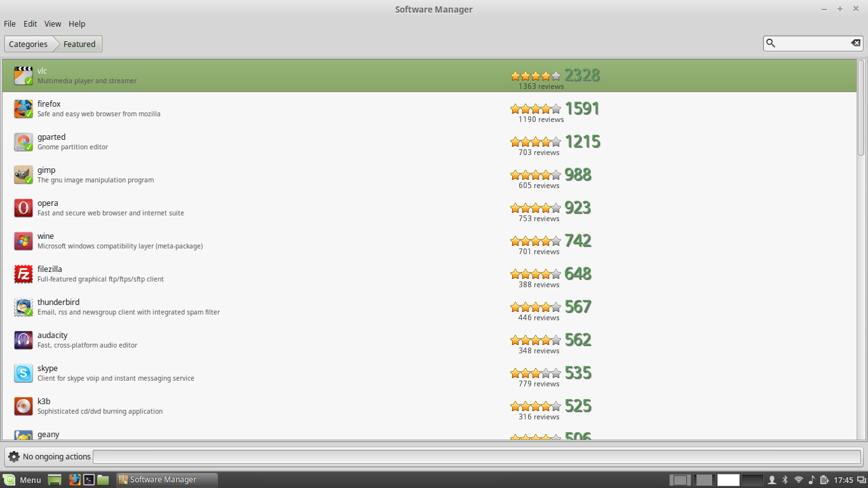Screen dimensions: 868x488
Task: Open the File menu
Action: pos(10,24)
